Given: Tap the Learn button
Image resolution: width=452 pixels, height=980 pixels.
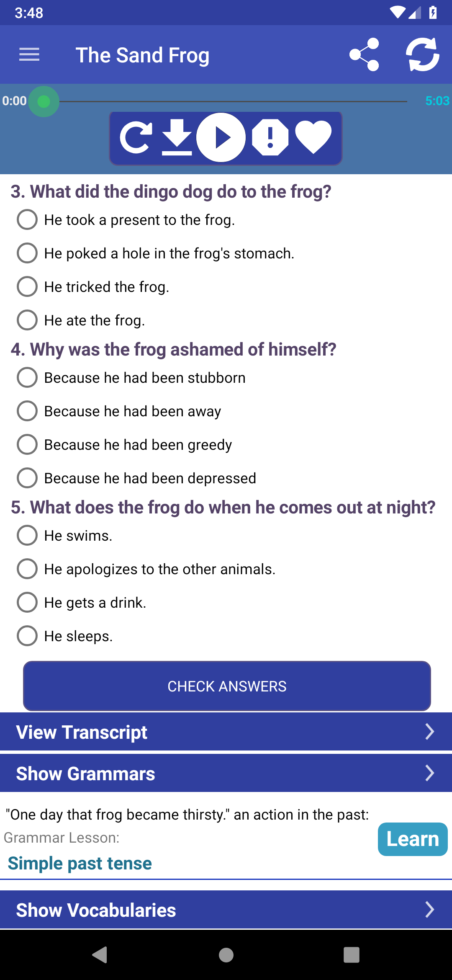Looking at the screenshot, I should pos(413,839).
